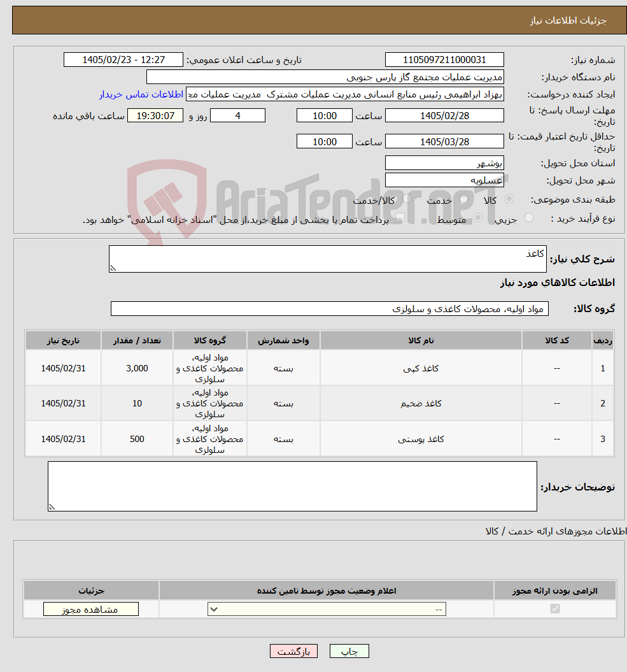Click the کد کالا column header
627x672 pixels.
click(557, 340)
